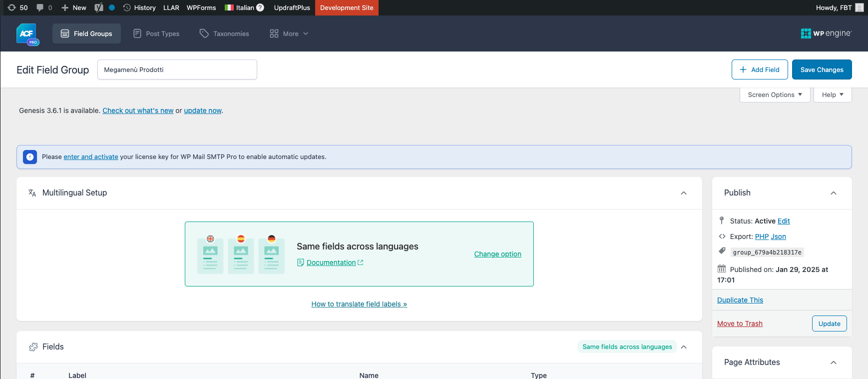Image resolution: width=868 pixels, height=379 pixels.
Task: Click the Change option link
Action: click(x=497, y=254)
